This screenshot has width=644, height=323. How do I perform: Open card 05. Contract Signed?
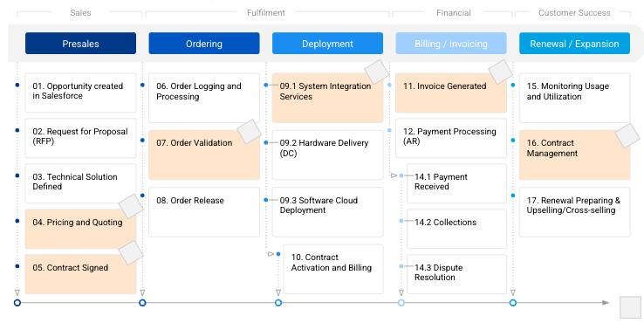click(80, 274)
